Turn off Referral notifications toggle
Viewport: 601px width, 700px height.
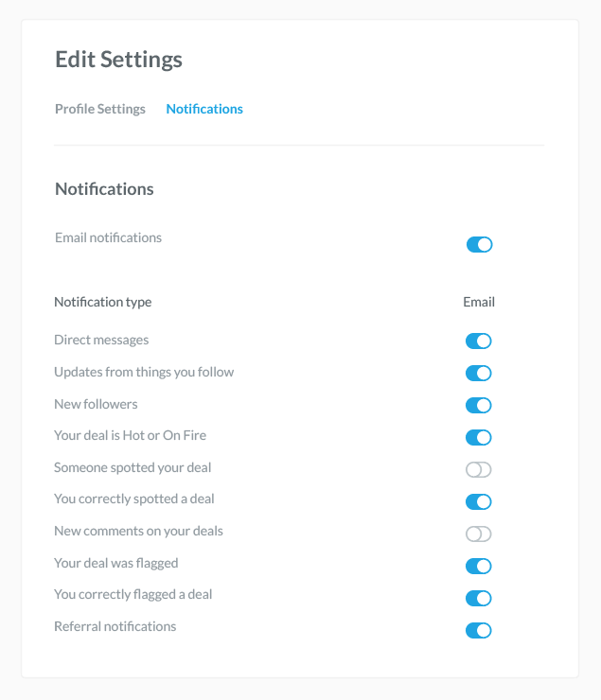coord(478,630)
